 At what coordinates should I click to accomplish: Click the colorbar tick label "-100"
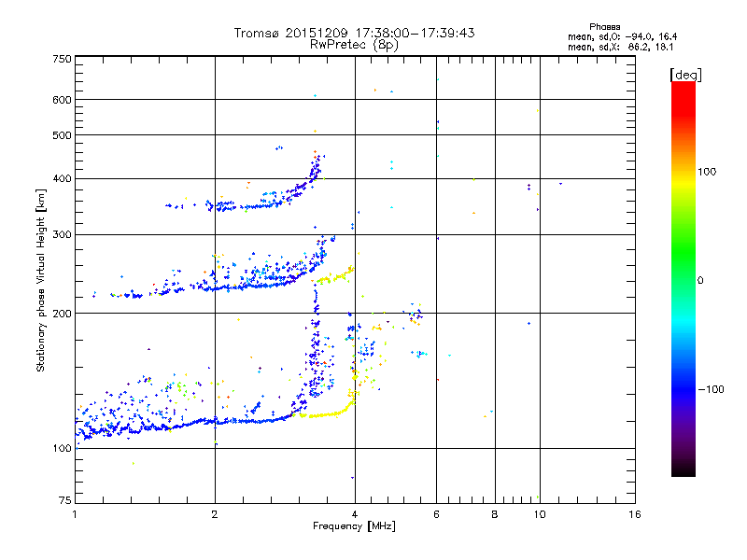[711, 389]
